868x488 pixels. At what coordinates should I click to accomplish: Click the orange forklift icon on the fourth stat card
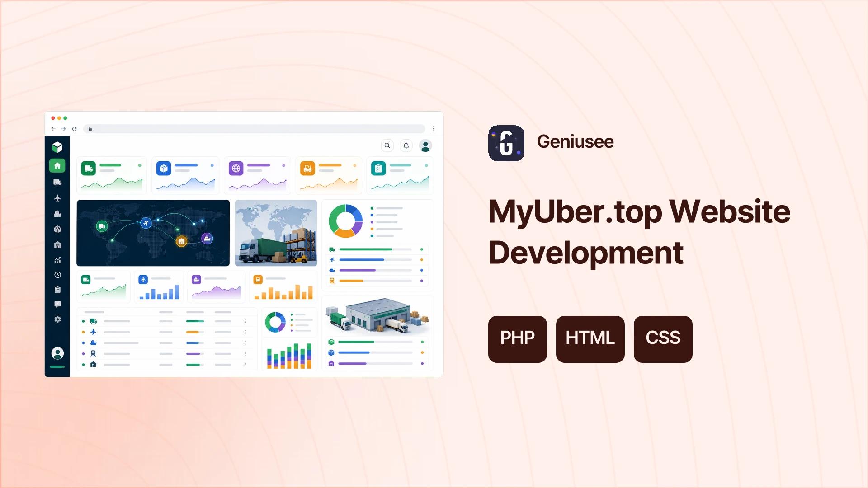point(307,169)
